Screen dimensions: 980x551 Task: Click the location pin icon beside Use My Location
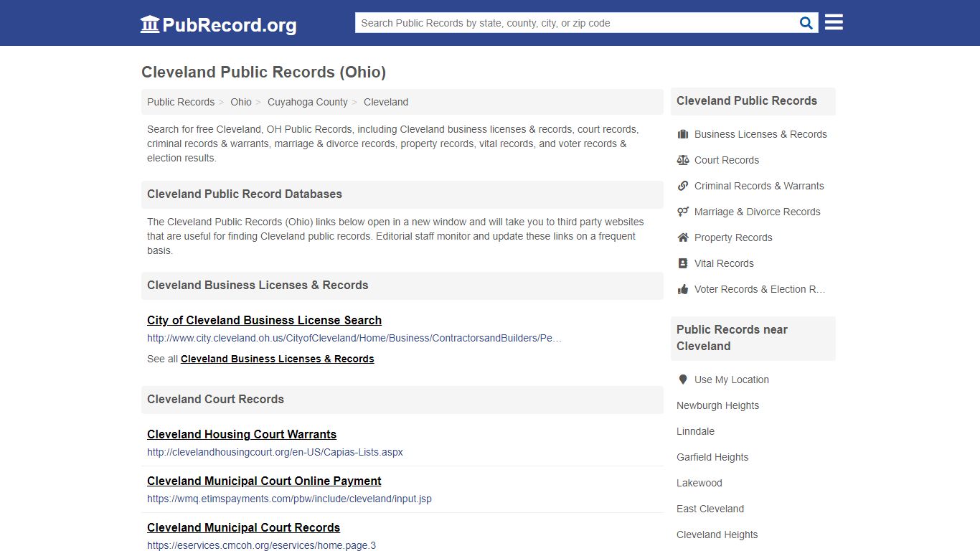683,380
